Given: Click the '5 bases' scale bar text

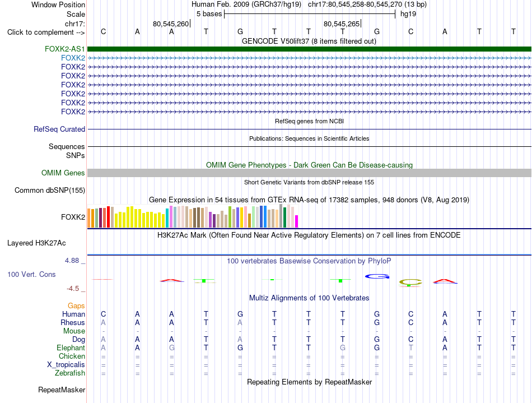Looking at the screenshot, I should [x=209, y=14].
